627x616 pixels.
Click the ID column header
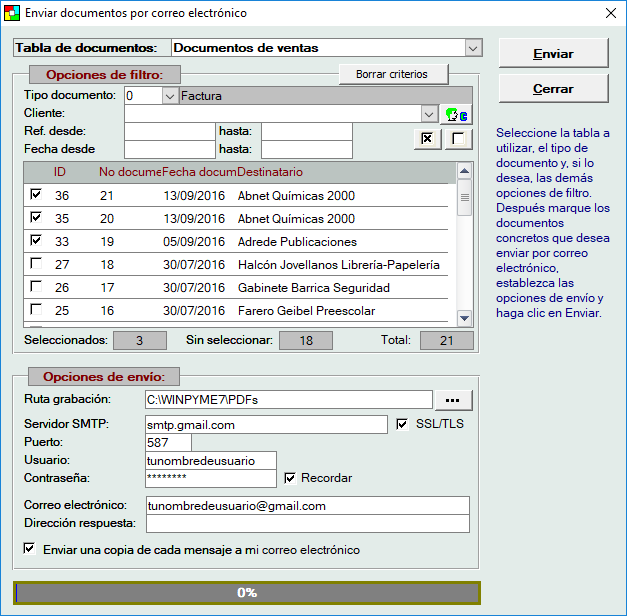tap(60, 172)
